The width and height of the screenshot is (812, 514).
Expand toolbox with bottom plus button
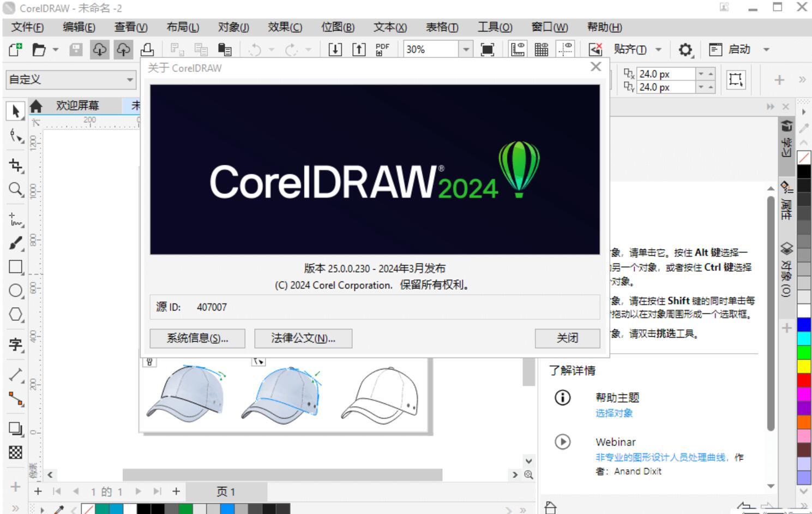15,487
